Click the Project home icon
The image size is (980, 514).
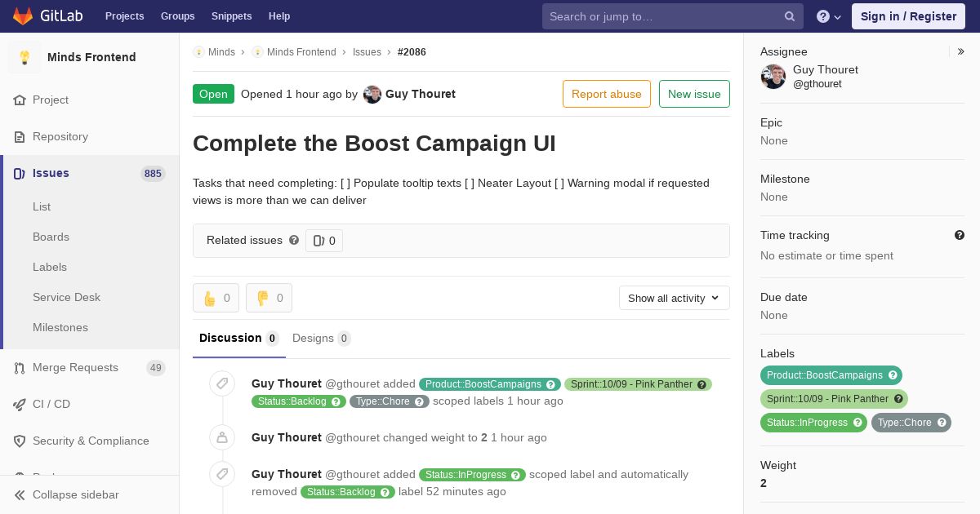click(x=20, y=100)
